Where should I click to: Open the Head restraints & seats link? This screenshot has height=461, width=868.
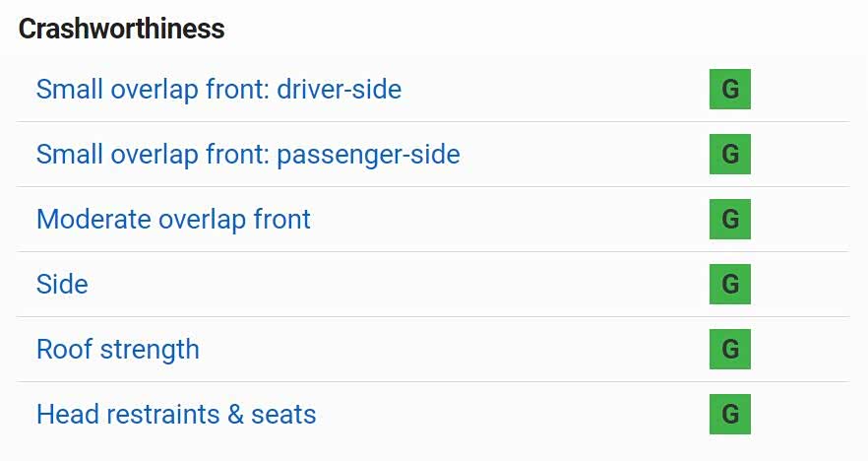(x=176, y=414)
